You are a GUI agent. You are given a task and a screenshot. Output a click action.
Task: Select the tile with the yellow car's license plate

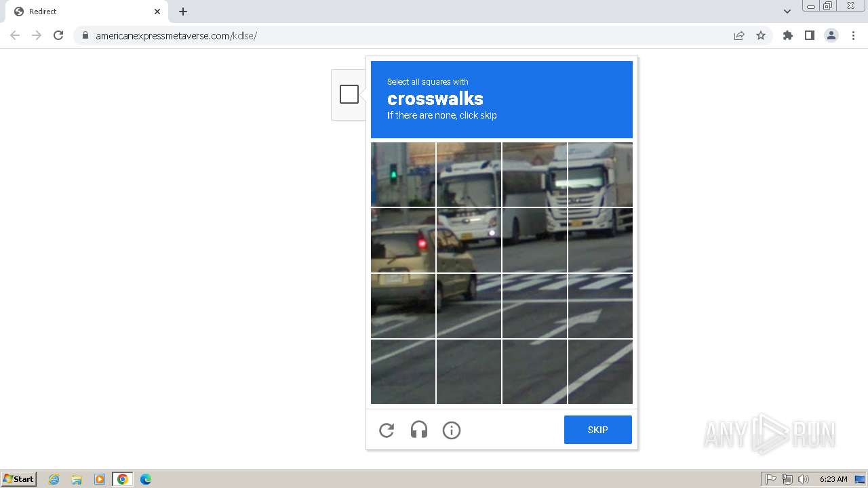(403, 306)
